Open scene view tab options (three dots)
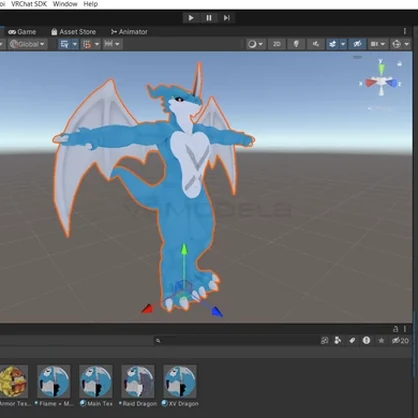Screen dimensions: 418x418 coord(405,31)
